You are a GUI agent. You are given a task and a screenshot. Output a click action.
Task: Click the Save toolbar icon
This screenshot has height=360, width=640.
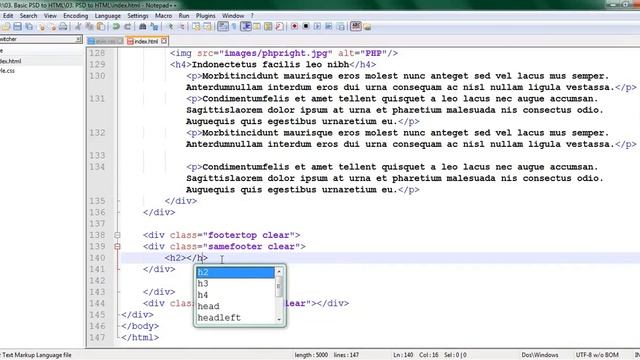coord(18,27)
